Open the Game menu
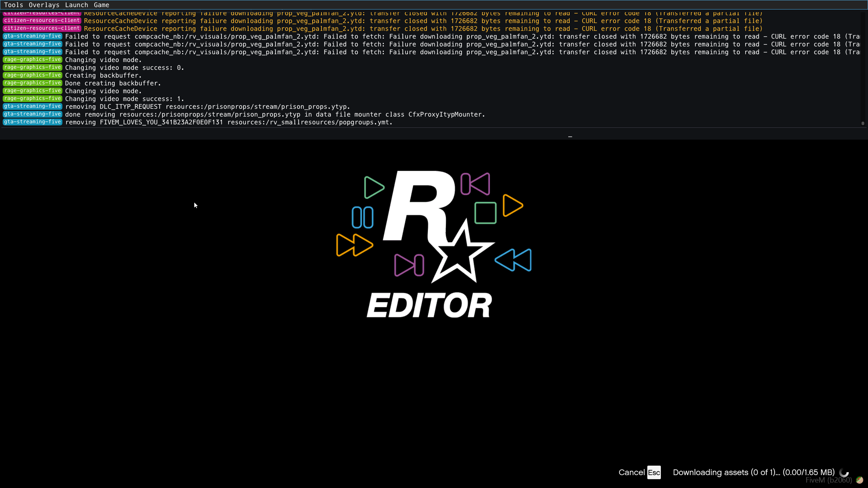This screenshot has height=488, width=868. [x=101, y=5]
